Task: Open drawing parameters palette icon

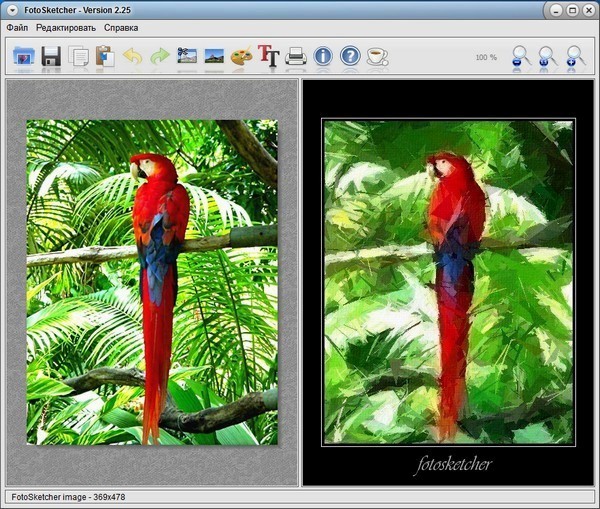Action: (241, 57)
